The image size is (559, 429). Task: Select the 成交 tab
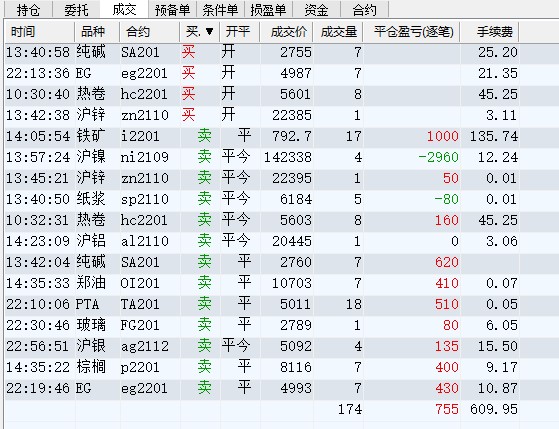coord(124,9)
